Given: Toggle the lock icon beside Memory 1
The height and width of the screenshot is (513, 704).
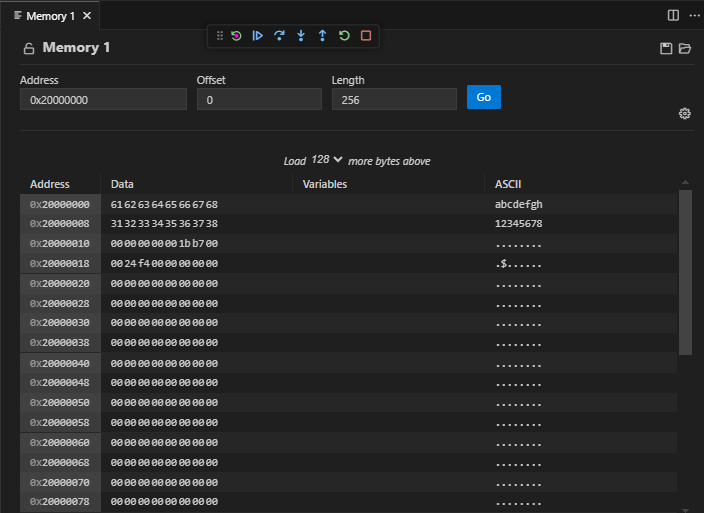Looking at the screenshot, I should click(29, 48).
